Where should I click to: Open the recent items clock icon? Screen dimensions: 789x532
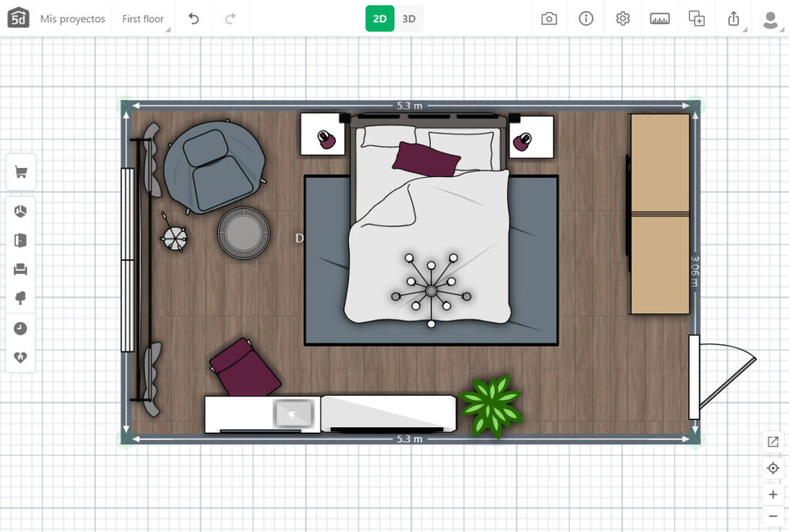[x=21, y=328]
